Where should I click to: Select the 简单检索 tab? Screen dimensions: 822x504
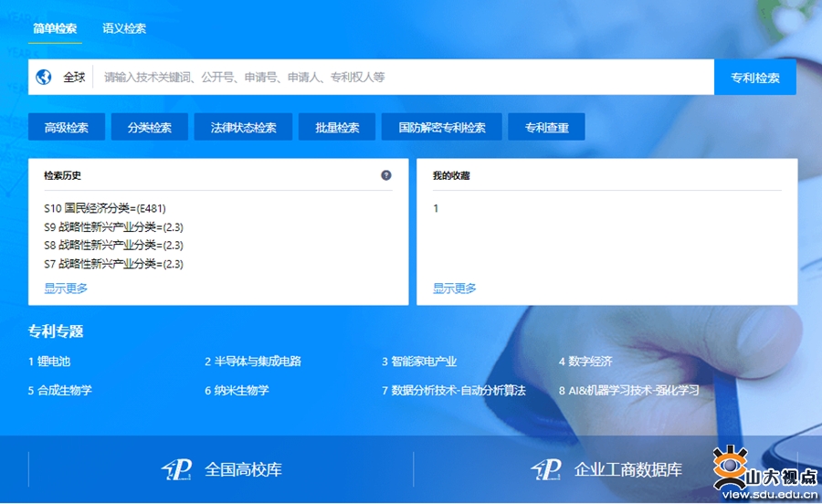55,28
